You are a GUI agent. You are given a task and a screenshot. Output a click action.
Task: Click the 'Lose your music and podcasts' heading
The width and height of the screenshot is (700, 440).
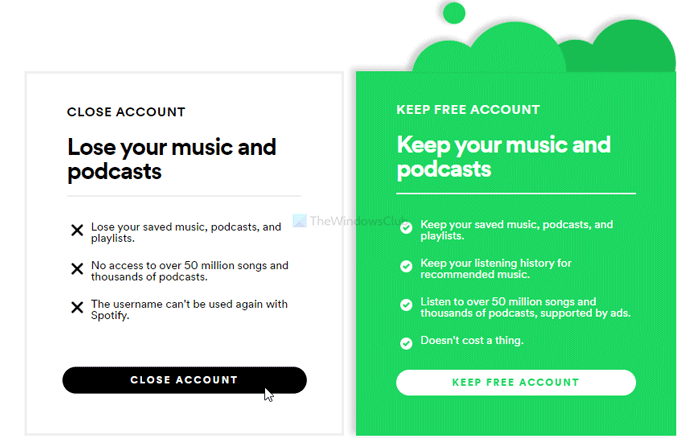pos(171,159)
